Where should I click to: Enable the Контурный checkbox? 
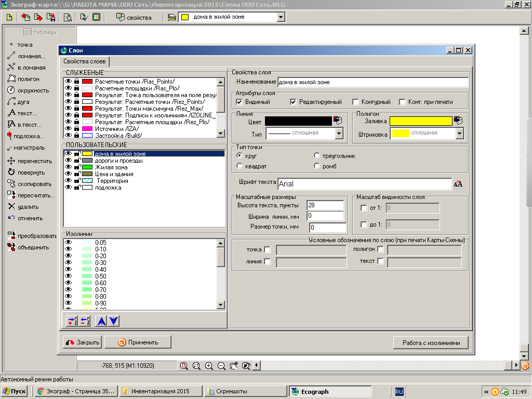[x=356, y=102]
